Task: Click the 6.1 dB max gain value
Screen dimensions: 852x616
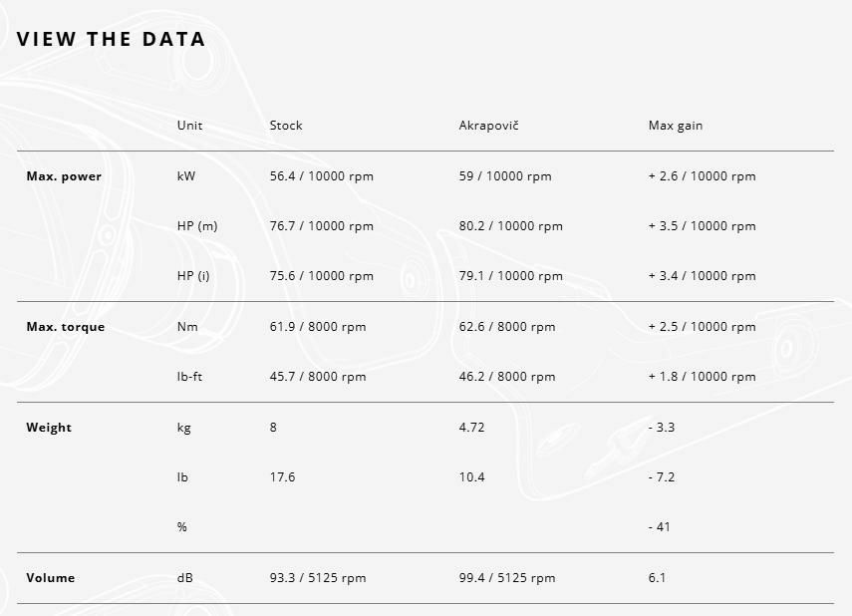Action: tap(657, 578)
